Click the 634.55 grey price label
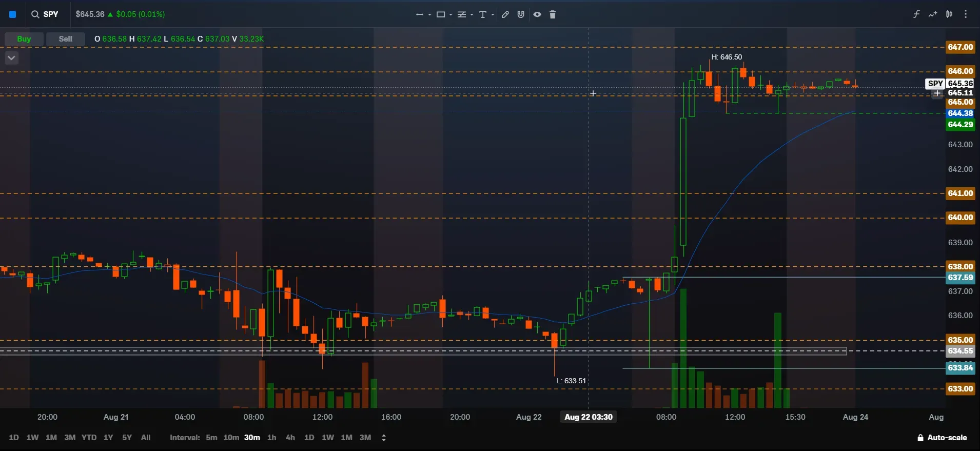The image size is (980, 451). point(961,351)
